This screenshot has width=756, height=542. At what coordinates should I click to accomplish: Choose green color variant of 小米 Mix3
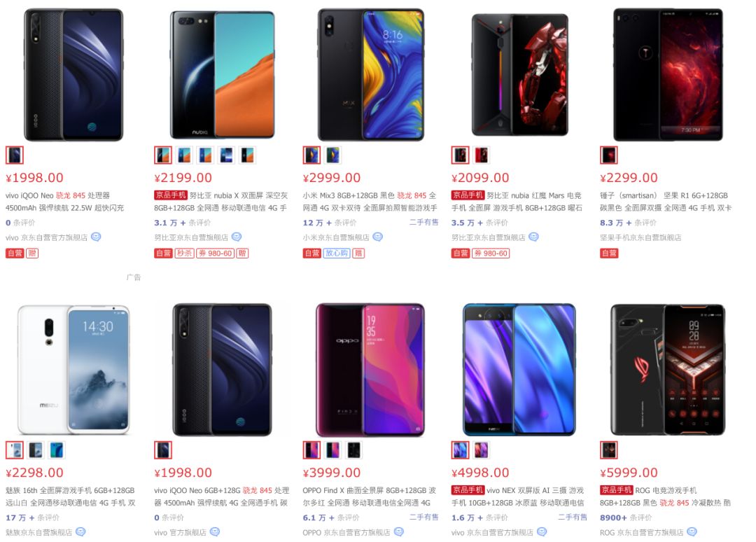pos(332,155)
